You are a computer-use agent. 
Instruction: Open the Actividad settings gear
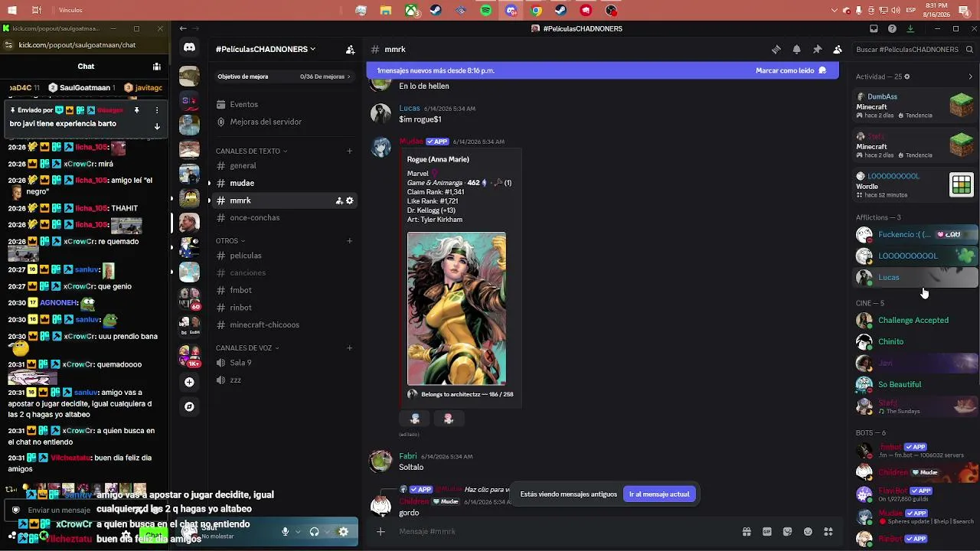coord(908,77)
